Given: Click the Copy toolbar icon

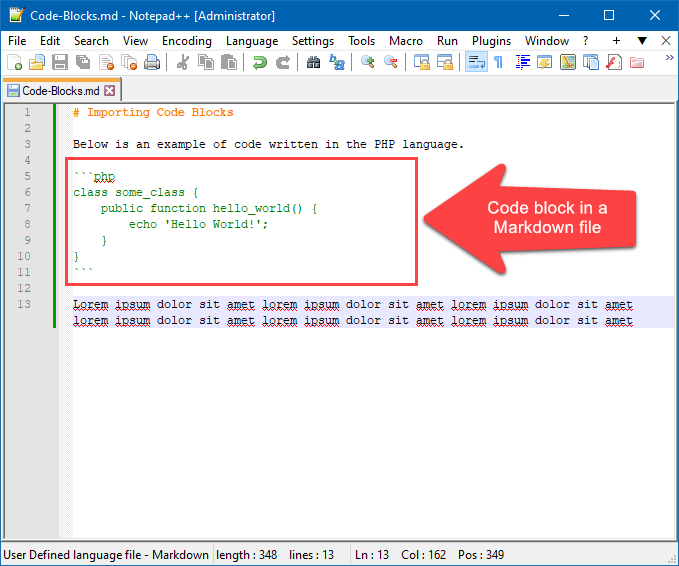Looking at the screenshot, I should [206, 62].
